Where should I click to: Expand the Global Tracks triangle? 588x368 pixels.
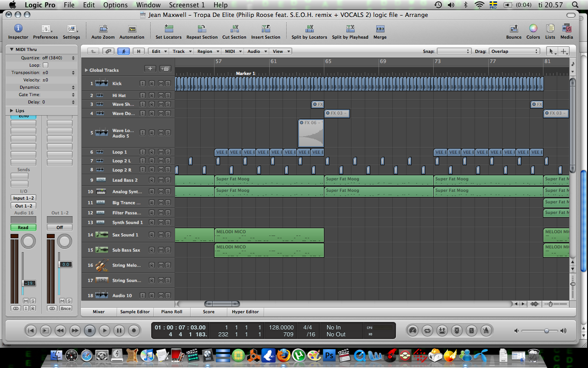click(86, 70)
